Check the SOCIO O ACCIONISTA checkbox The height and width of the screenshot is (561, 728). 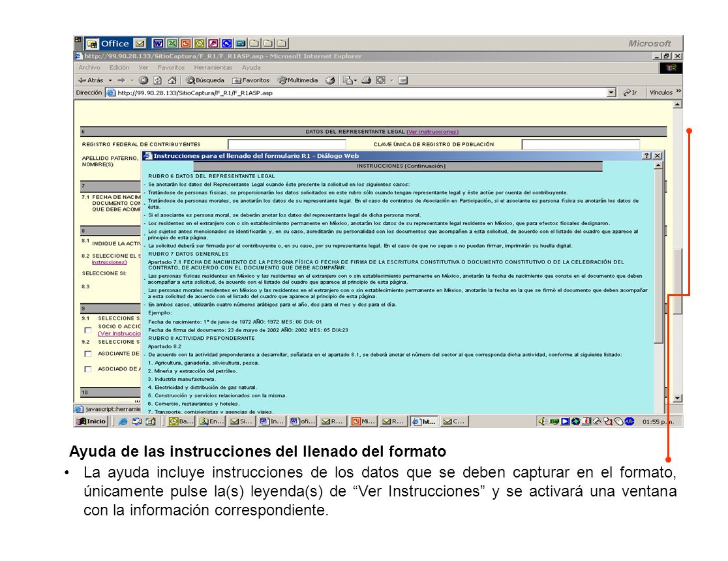click(88, 330)
